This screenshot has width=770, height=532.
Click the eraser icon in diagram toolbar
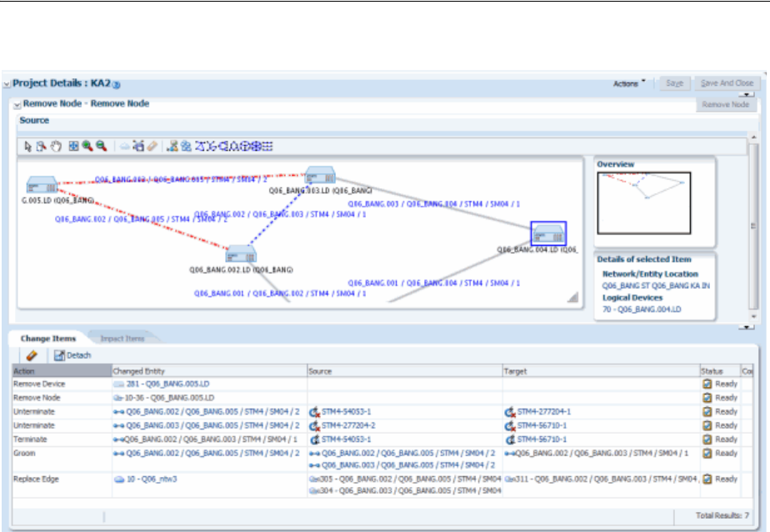pyautogui.click(x=152, y=147)
